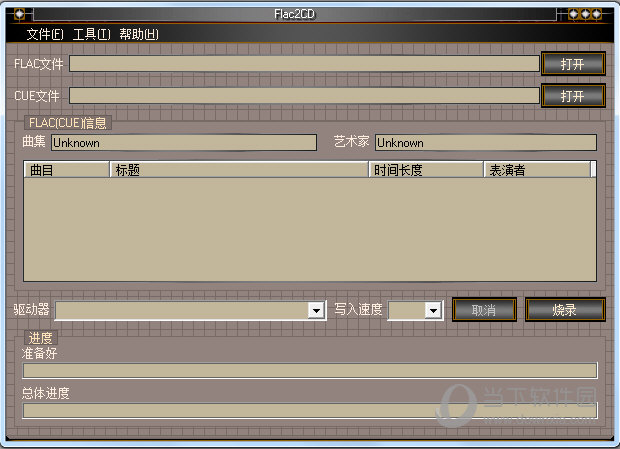Screen dimensions: 620x449
Task: Click 打开 button for CUE文件
Action: (573, 96)
